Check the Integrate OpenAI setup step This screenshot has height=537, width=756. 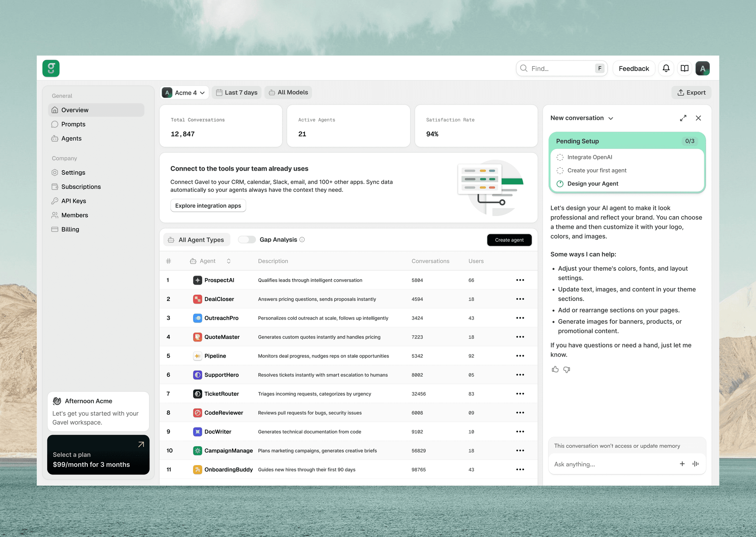tap(560, 157)
